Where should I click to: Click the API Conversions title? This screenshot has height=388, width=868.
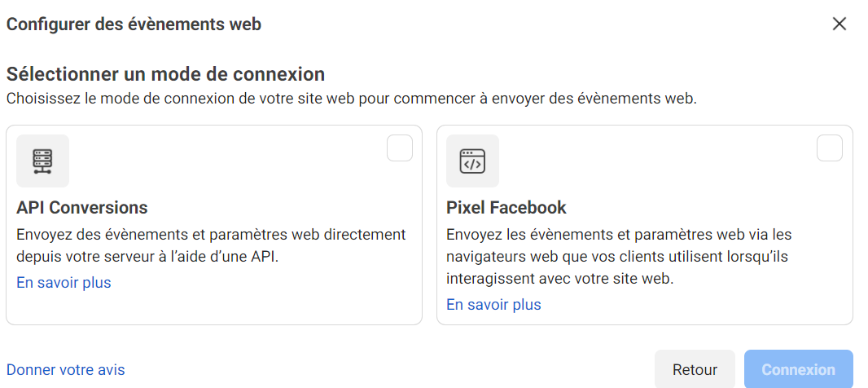click(82, 207)
